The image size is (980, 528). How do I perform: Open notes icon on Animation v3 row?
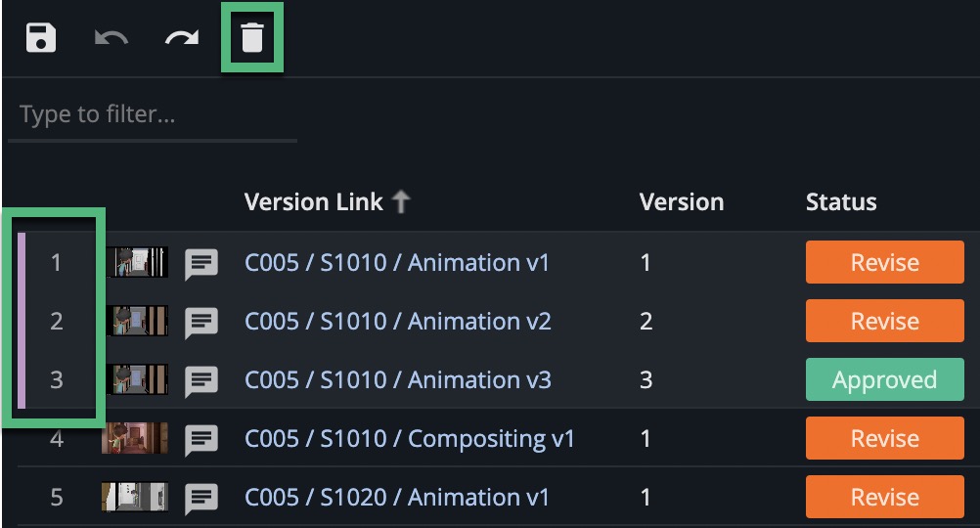201,381
